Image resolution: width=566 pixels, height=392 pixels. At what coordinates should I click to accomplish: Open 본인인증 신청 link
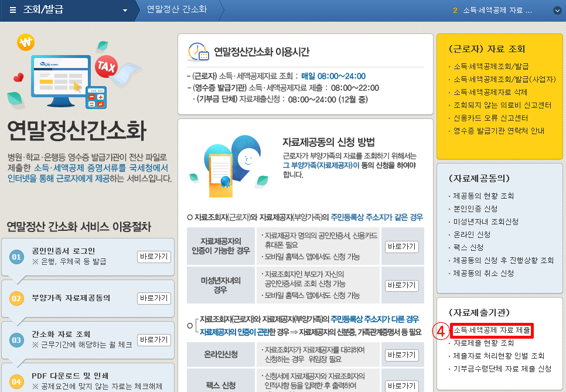point(476,209)
